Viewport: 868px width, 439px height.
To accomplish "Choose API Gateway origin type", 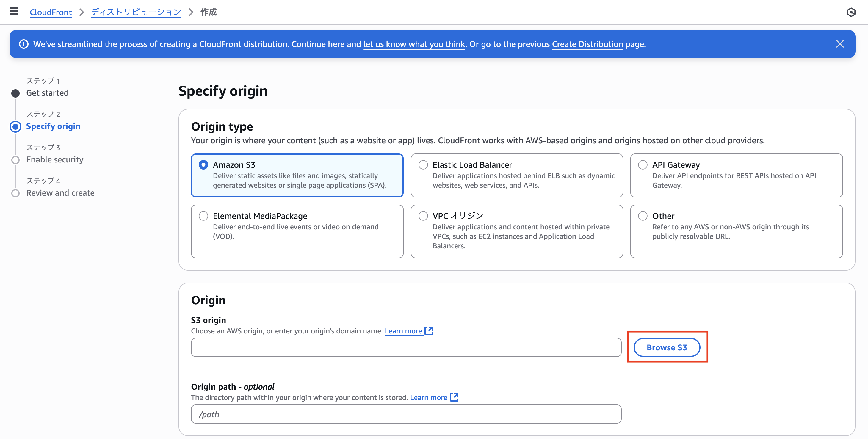I will (x=736, y=175).
